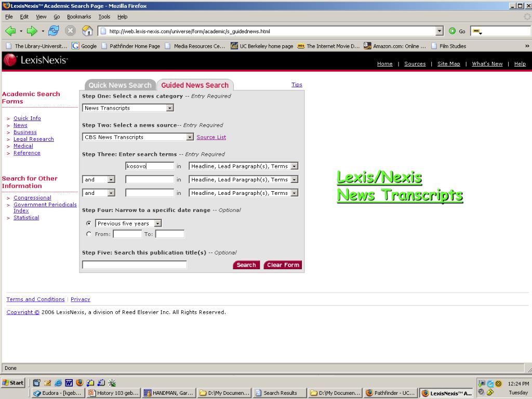This screenshot has height=399, width=532.
Task: Launch Word from the Quick Launch bar
Action: coord(69,383)
